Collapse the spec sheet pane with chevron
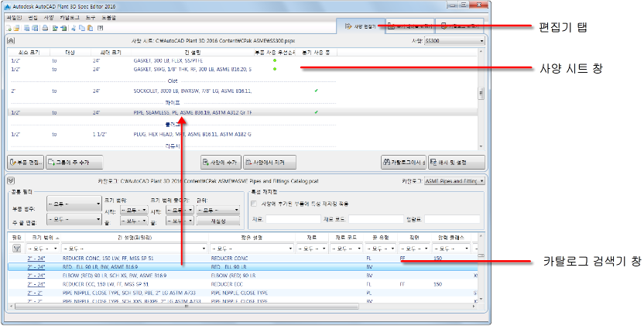The image size is (644, 326). point(11,41)
